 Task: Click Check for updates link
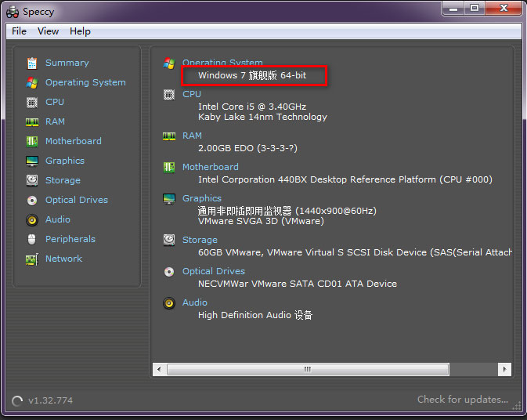pos(462,400)
